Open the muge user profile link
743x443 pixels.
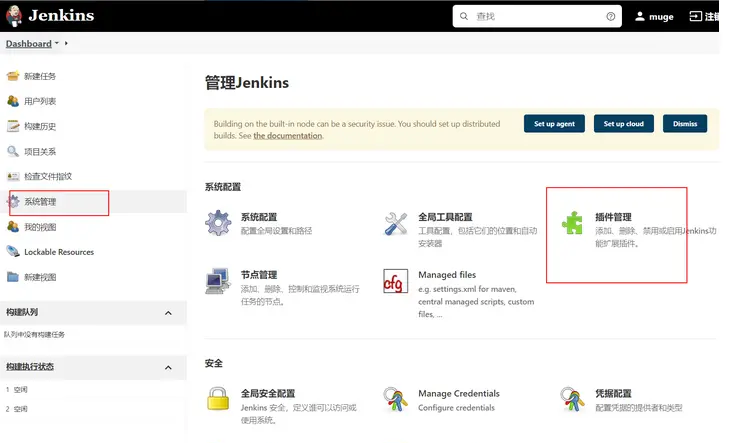(661, 17)
